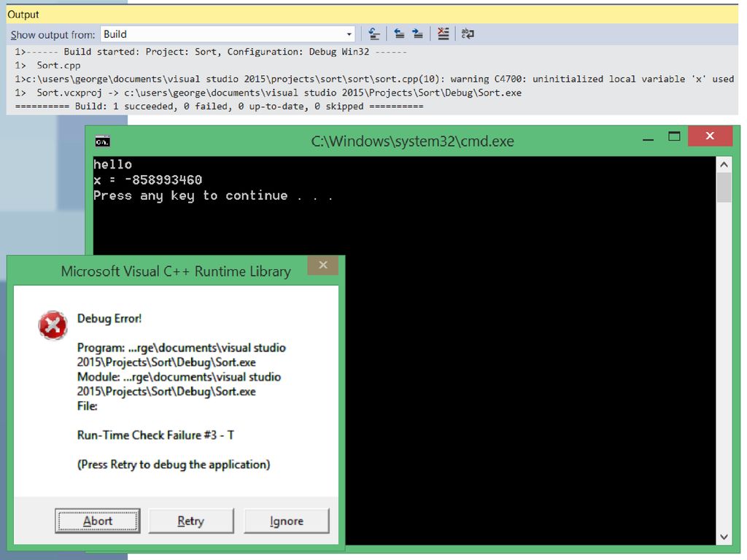Click the 'Sort.vcxproj ->' output line
The height and width of the screenshot is (560, 747).
(268, 93)
